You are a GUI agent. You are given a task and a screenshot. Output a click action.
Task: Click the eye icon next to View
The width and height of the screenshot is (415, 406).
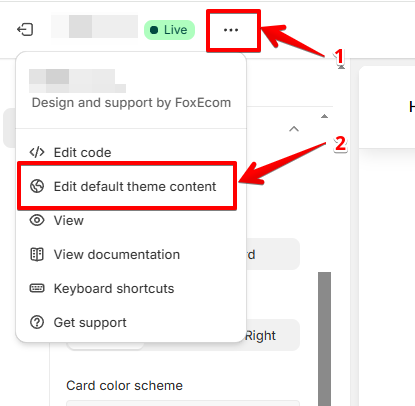37,220
